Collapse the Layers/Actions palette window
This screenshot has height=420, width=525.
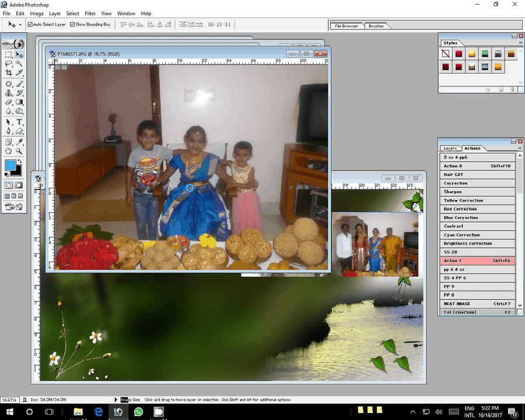(514, 141)
